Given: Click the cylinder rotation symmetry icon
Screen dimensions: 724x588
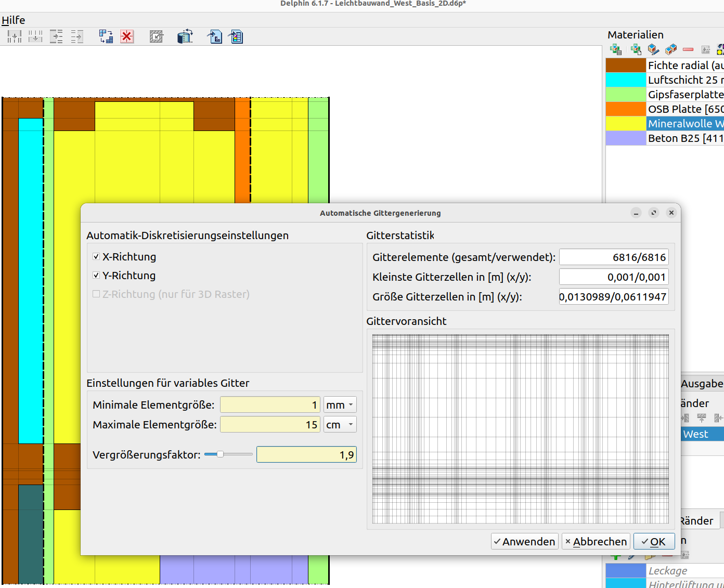Looking at the screenshot, I should [185, 36].
